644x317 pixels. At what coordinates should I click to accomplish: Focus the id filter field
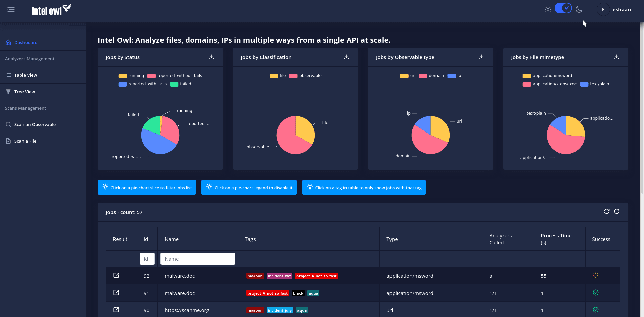147,259
